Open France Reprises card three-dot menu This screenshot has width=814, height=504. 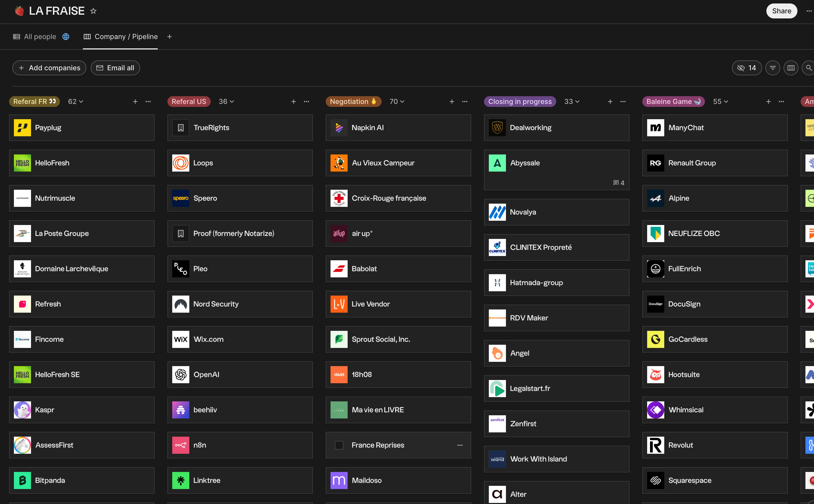459,445
